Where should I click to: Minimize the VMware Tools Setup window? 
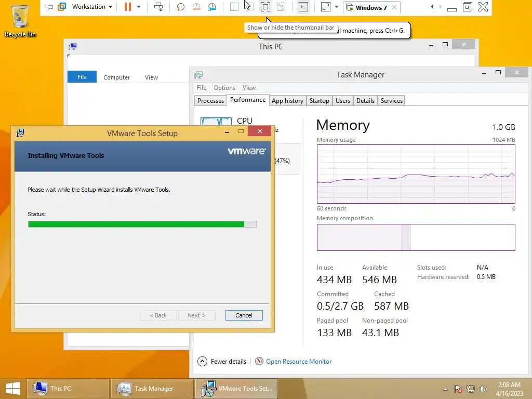(227, 131)
